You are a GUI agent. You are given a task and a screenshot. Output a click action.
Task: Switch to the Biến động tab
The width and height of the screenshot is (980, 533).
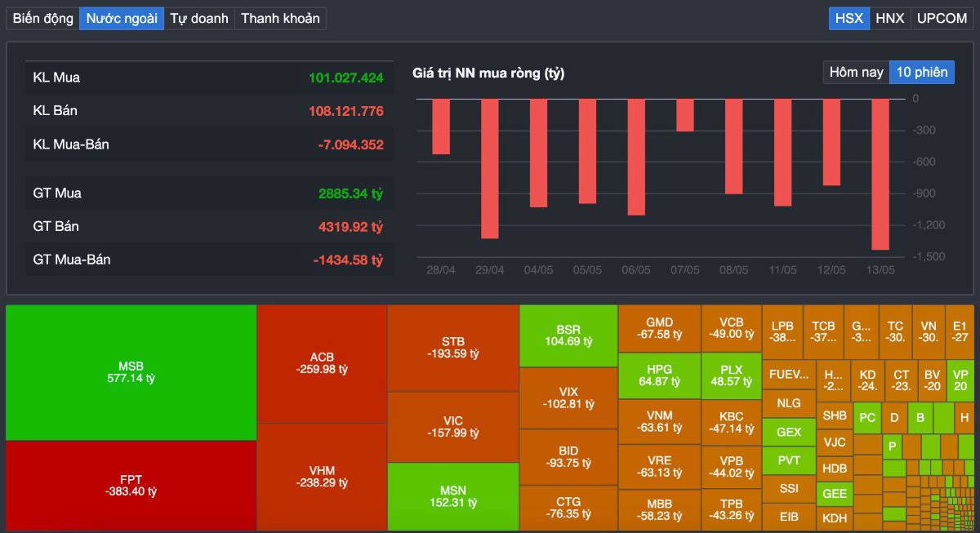pyautogui.click(x=43, y=18)
